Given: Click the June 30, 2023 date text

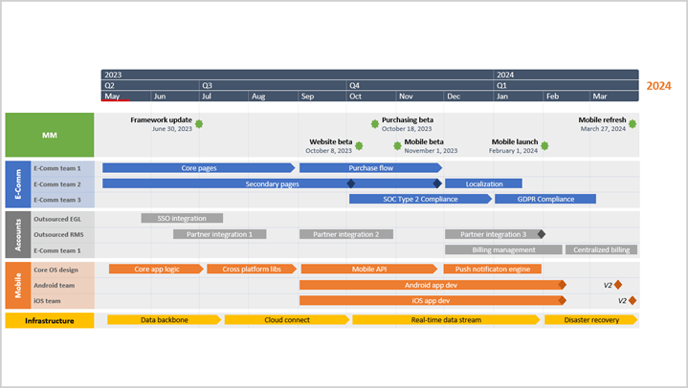Looking at the screenshot, I should (172, 129).
